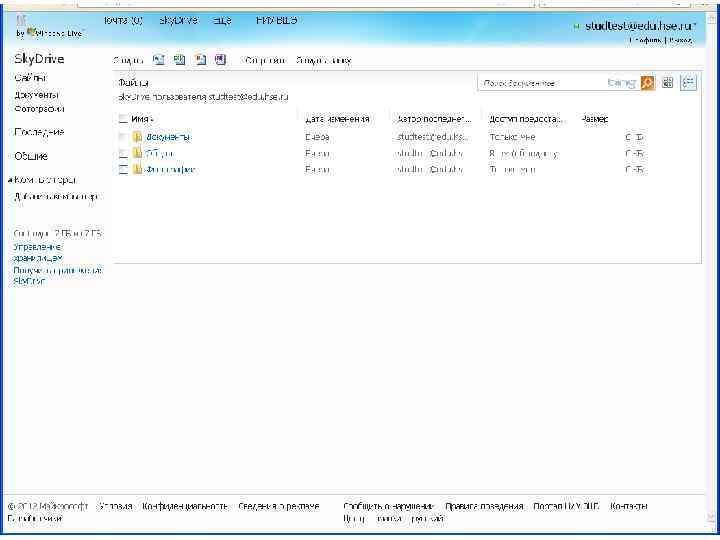The image size is (720, 540).
Task: Create a new PowerPoint presentation
Action: [200, 60]
